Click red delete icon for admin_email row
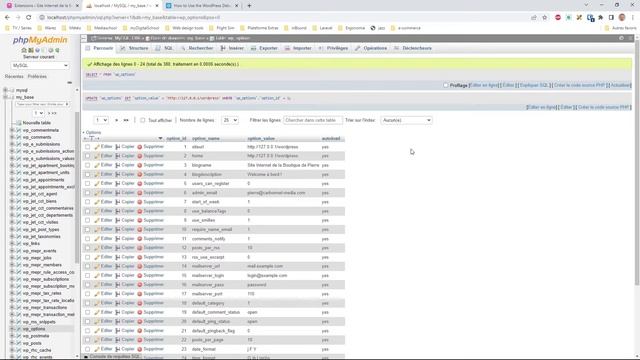The image size is (640, 360). pos(140,193)
